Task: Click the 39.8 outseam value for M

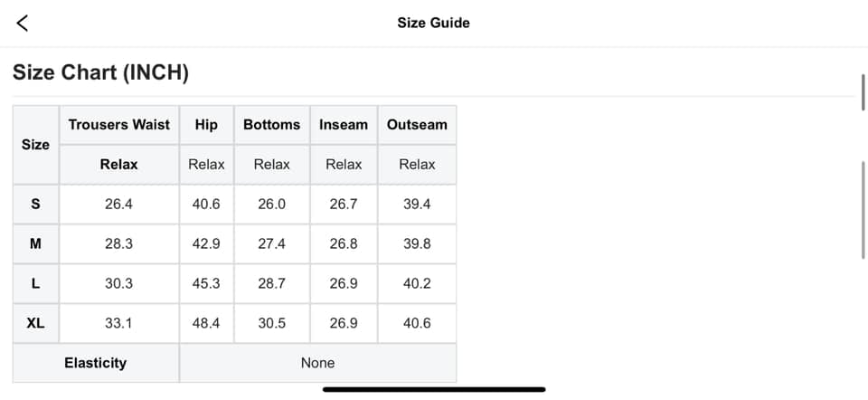Action: click(x=417, y=243)
